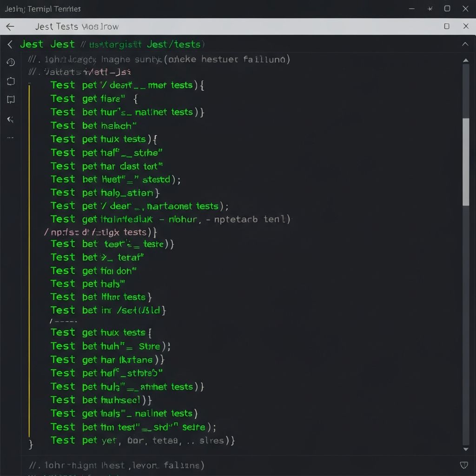The image size is (476, 476).
Task: Click the clipboard icon in the left sidebar
Action: [x=11, y=81]
